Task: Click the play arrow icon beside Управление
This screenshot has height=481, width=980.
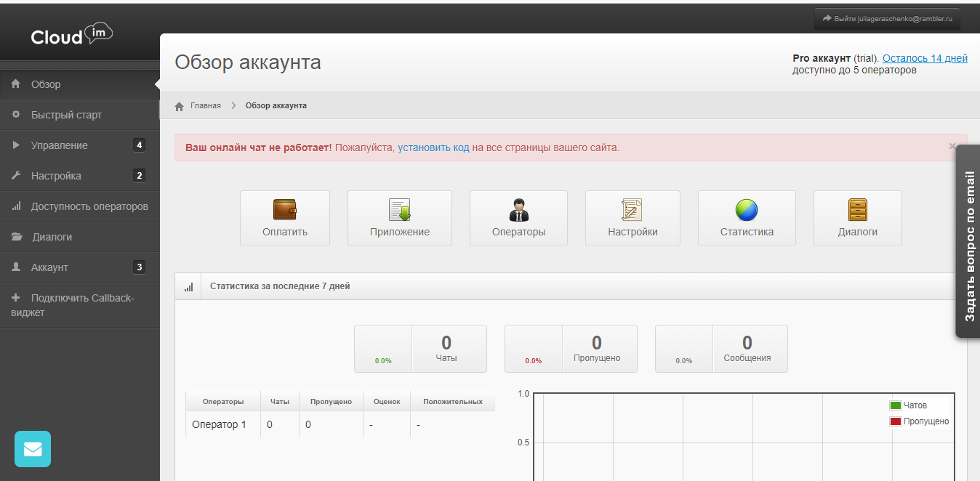Action: click(x=16, y=145)
